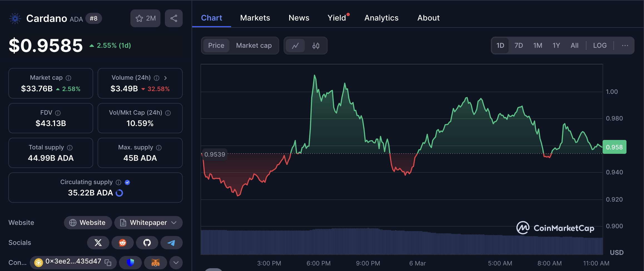Click the 0.9539 opening price label
The height and width of the screenshot is (271, 644).
[x=214, y=154]
